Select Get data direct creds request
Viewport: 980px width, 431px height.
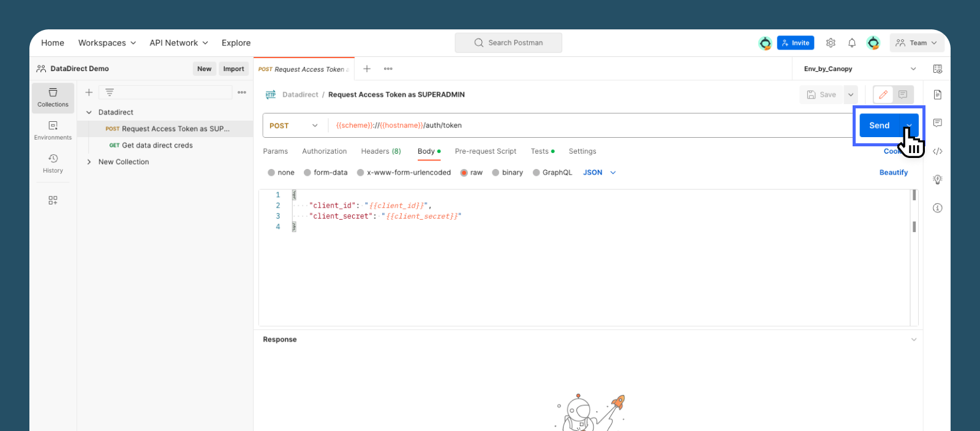tap(167, 145)
